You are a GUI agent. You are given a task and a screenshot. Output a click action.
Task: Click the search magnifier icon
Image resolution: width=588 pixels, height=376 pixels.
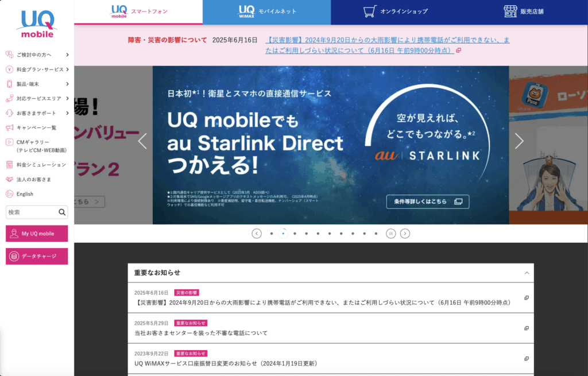(62, 212)
